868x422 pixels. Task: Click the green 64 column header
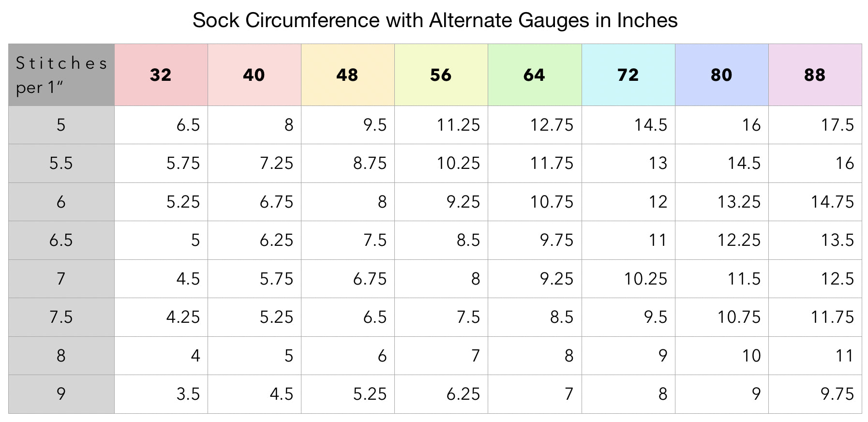click(x=534, y=75)
